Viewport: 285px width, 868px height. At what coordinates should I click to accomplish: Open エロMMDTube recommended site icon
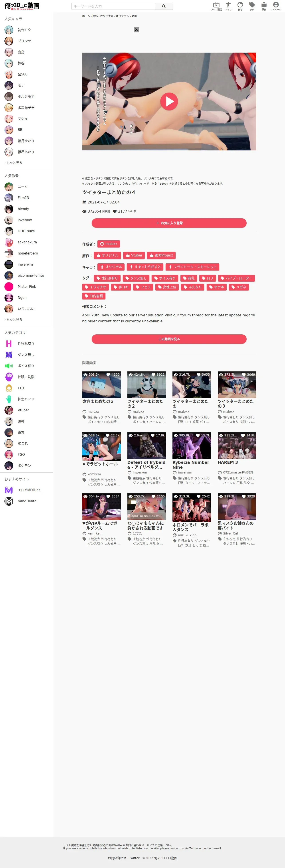click(x=9, y=490)
